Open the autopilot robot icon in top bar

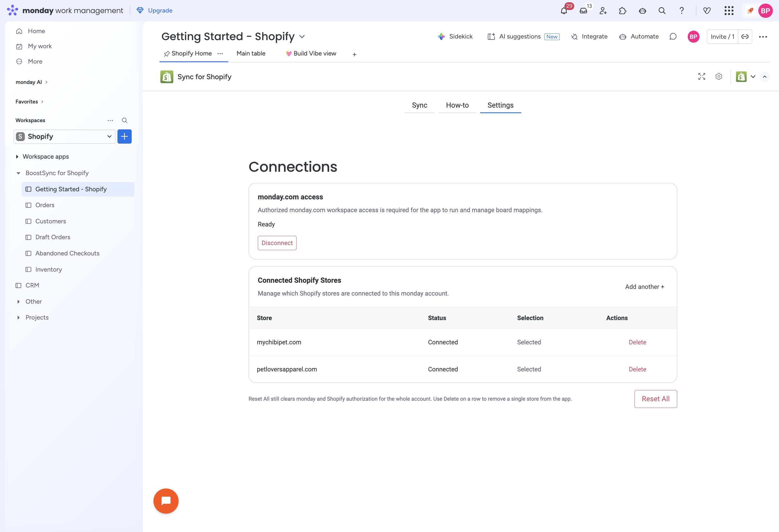pyautogui.click(x=642, y=11)
